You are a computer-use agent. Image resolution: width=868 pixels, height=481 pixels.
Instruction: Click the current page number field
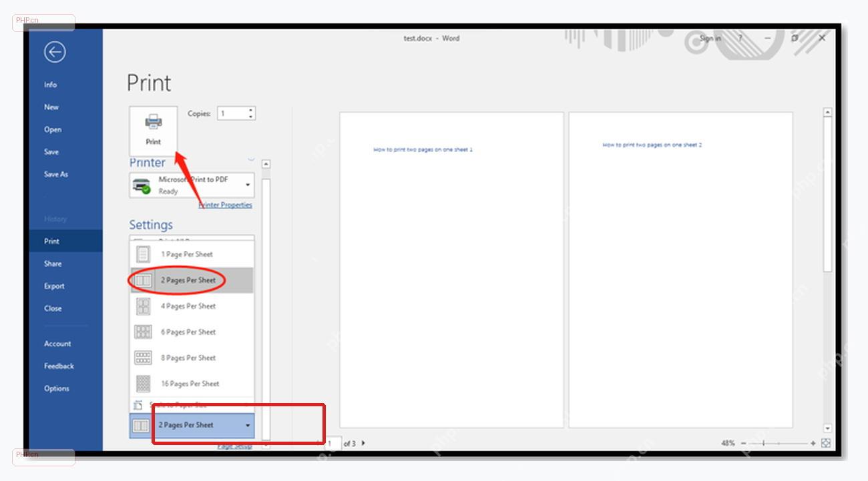click(331, 443)
